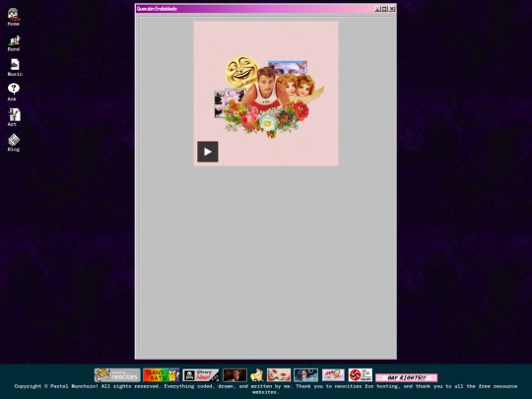Click the Querubin Endiablado title bar text
Image resolution: width=532 pixels, height=399 pixels.
(157, 9)
